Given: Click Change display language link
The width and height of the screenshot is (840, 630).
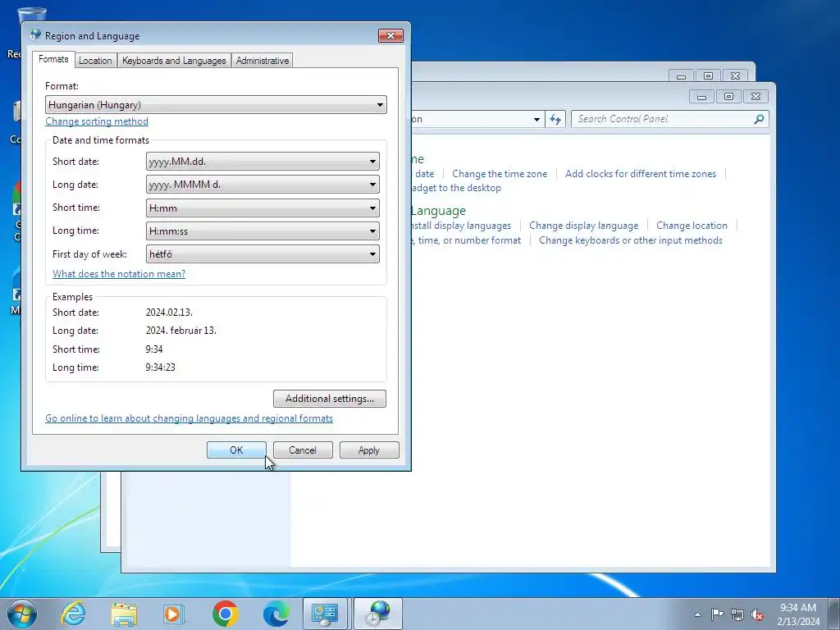Looking at the screenshot, I should click(x=584, y=226).
